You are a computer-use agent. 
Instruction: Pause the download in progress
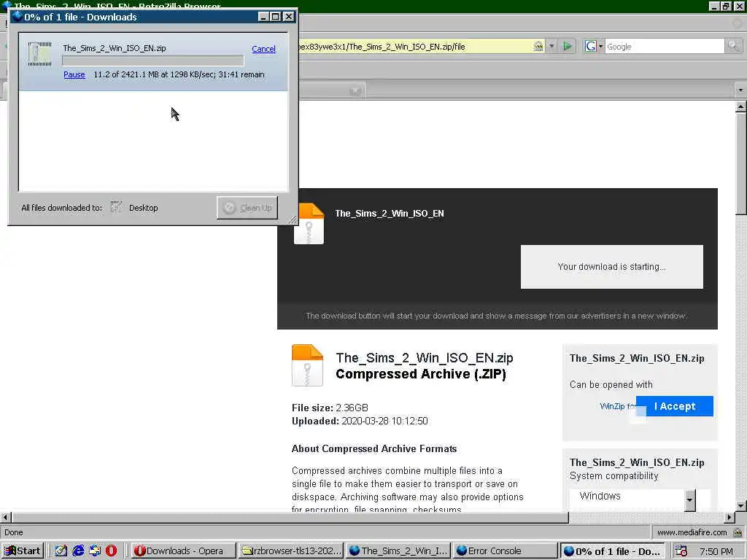click(x=74, y=74)
